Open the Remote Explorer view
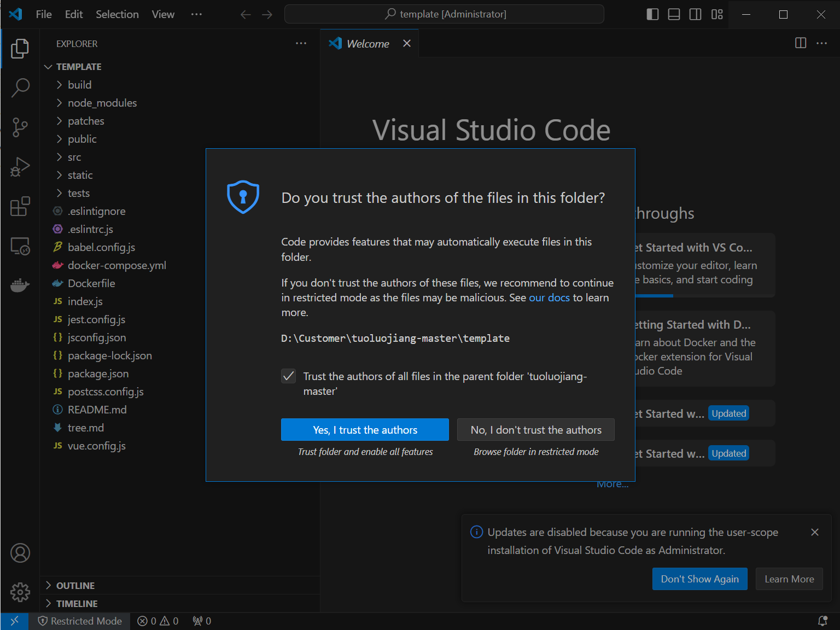This screenshot has height=630, width=840. pos(20,246)
